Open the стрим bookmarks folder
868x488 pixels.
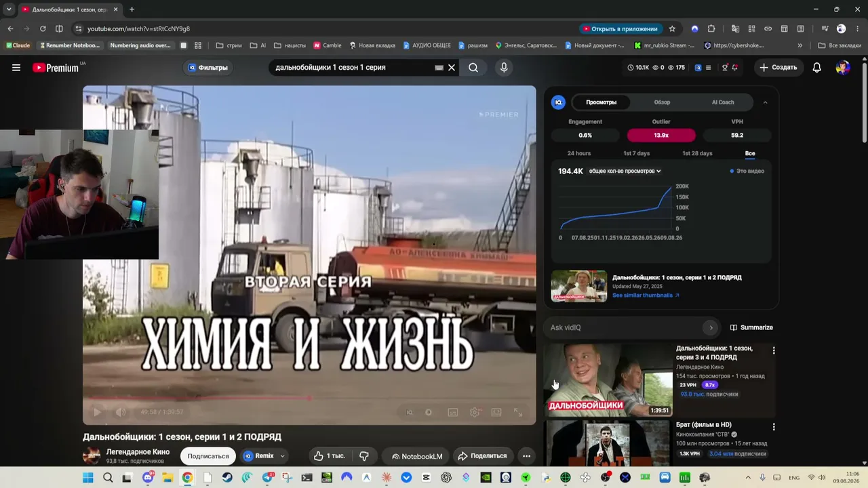tap(229, 45)
